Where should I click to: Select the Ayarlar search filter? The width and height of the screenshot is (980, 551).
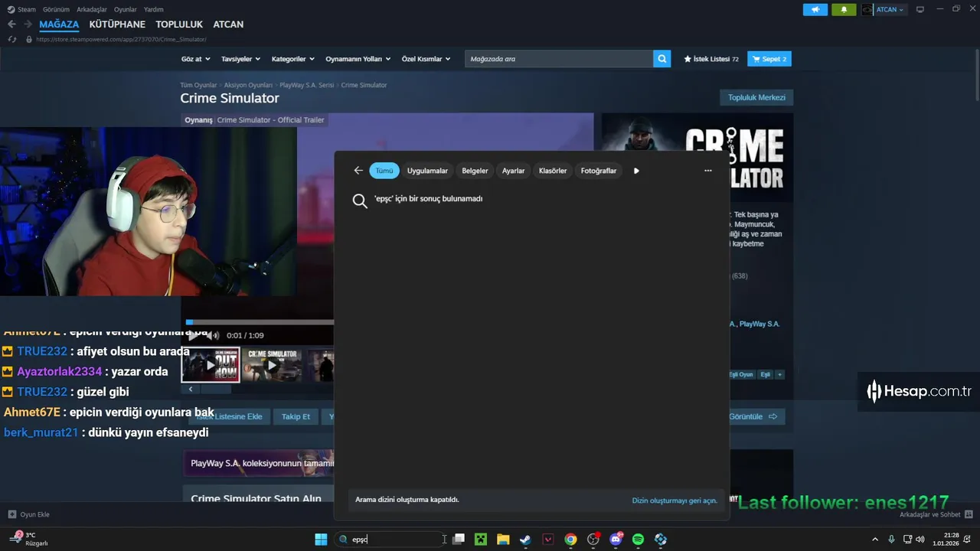pyautogui.click(x=513, y=171)
